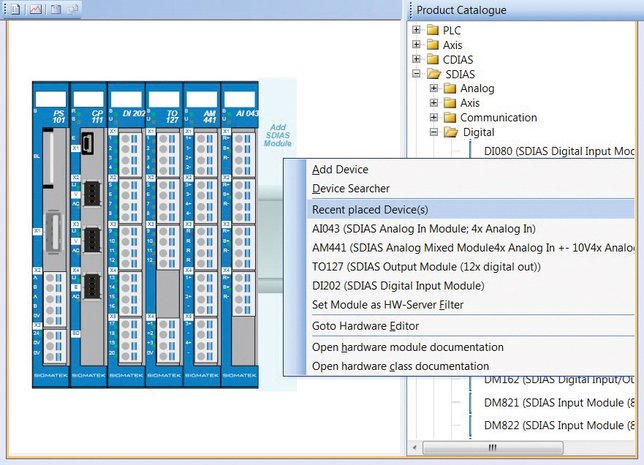Click the clipboard paste toolbar icon

[x=55, y=9]
